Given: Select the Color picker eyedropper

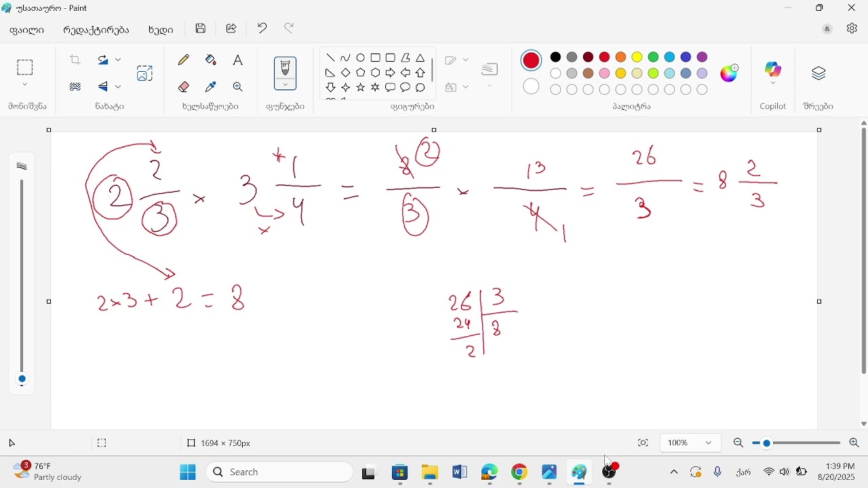Looking at the screenshot, I should pyautogui.click(x=211, y=87).
